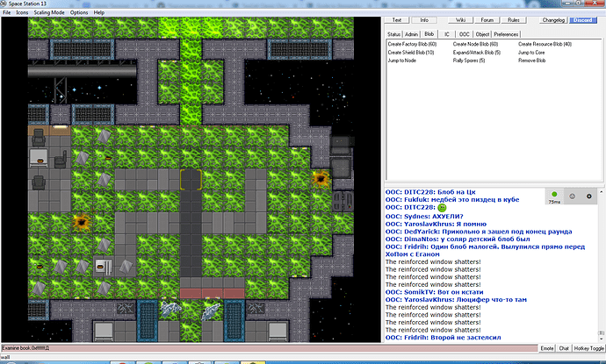Click DedYarick's OOC chat message
This screenshot has height=364, width=606.
[479, 232]
